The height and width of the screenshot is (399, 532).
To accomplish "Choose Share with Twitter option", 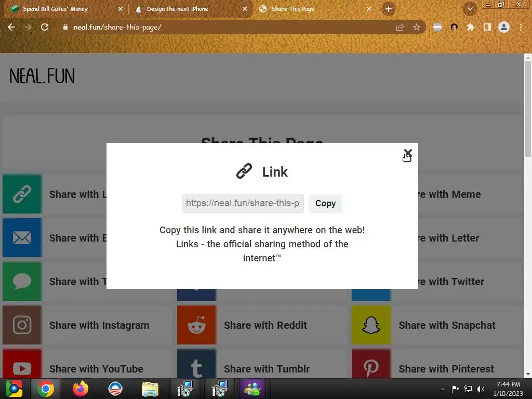I will [x=451, y=282].
